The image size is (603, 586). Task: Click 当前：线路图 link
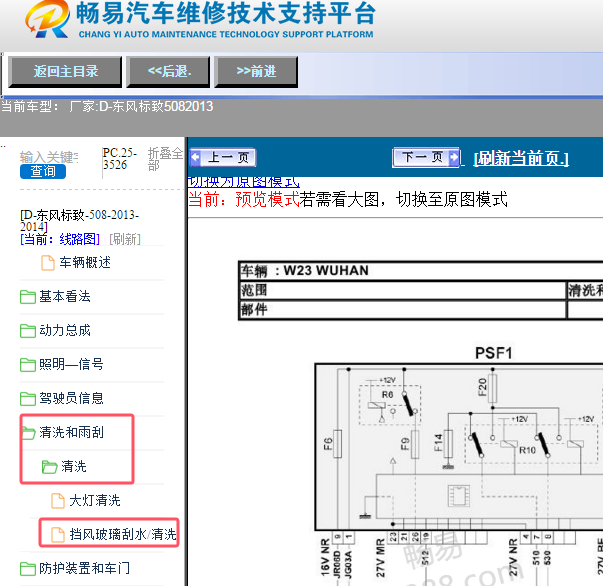point(60,239)
